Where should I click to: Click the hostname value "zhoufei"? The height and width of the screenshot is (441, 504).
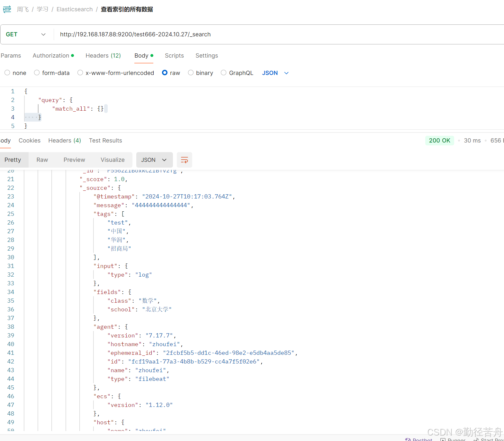coord(164,344)
